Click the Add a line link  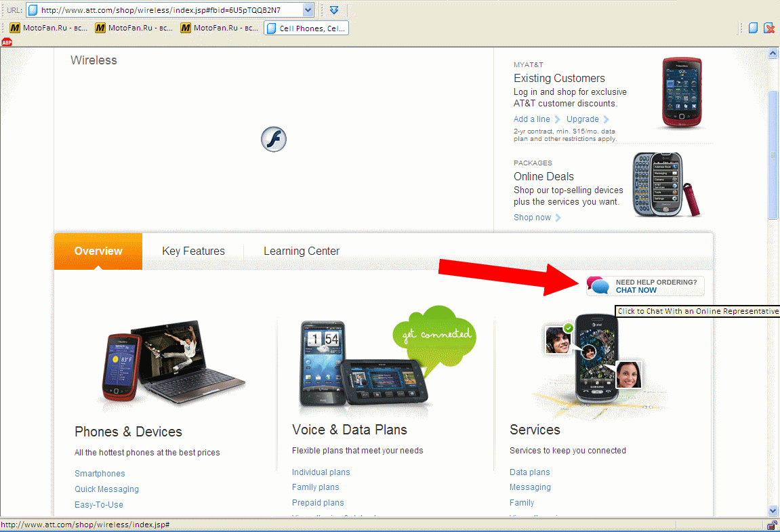point(532,119)
